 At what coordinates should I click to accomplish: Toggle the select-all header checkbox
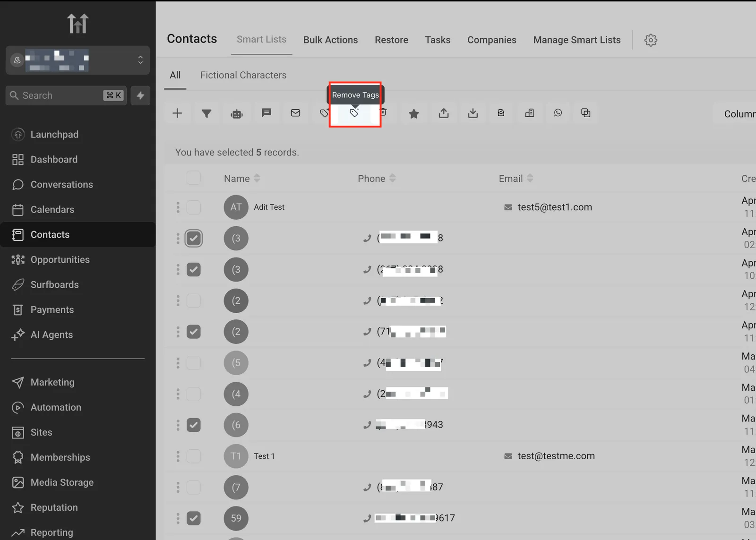(194, 178)
